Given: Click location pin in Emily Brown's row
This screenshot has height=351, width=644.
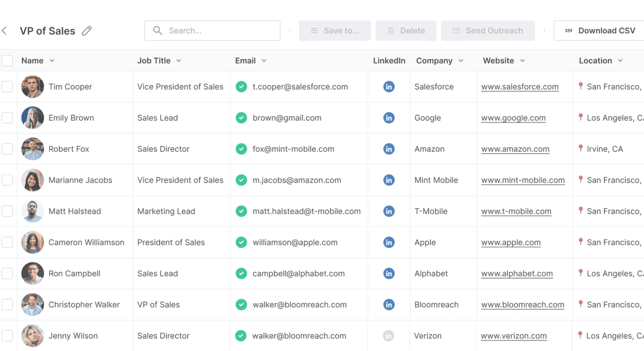Looking at the screenshot, I should pyautogui.click(x=581, y=117).
